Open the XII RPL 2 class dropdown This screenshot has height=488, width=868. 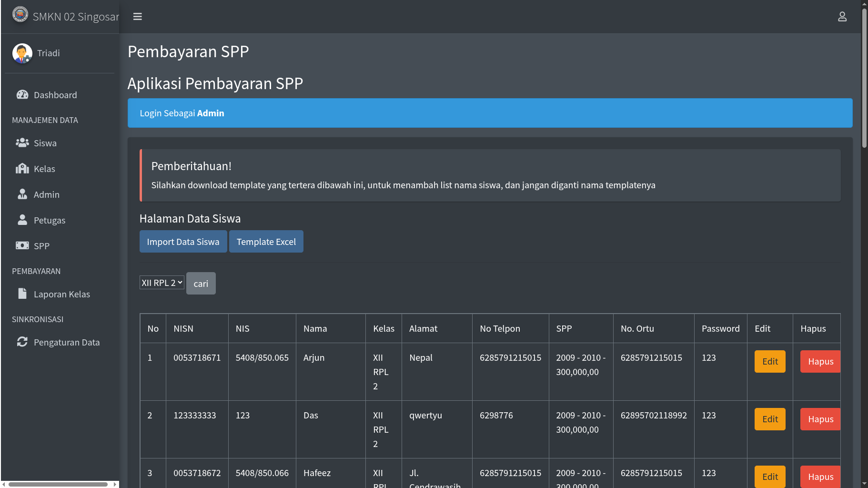(161, 283)
